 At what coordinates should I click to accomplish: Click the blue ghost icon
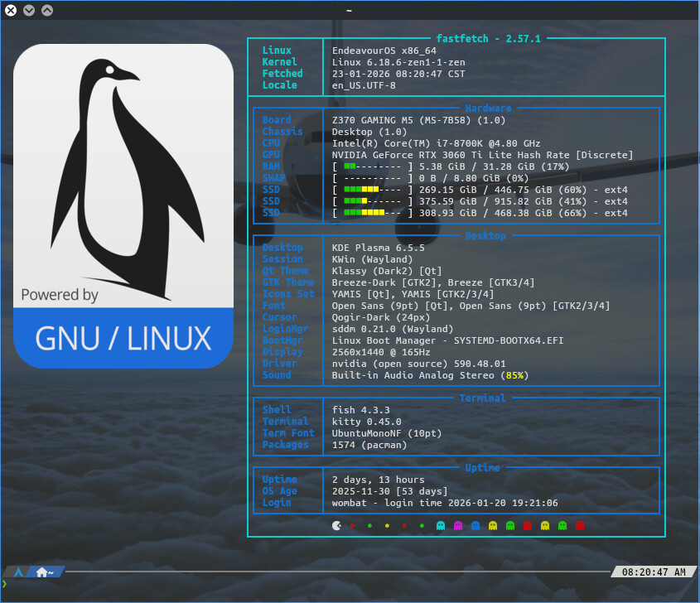476,525
